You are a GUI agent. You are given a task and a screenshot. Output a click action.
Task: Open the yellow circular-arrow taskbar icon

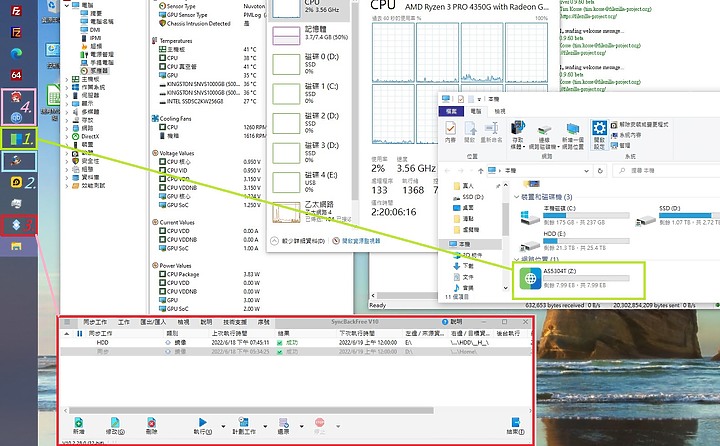point(16,182)
